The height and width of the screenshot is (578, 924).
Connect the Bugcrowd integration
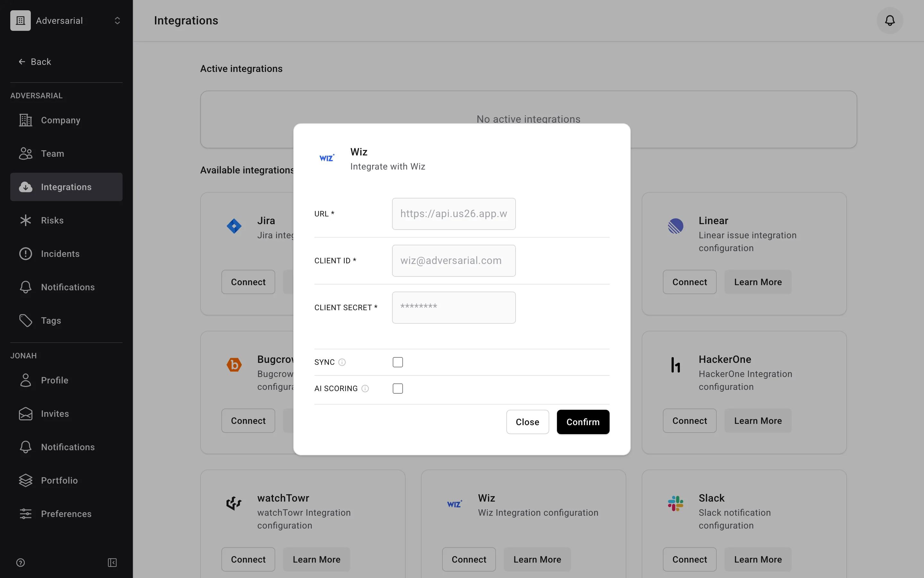click(x=248, y=421)
